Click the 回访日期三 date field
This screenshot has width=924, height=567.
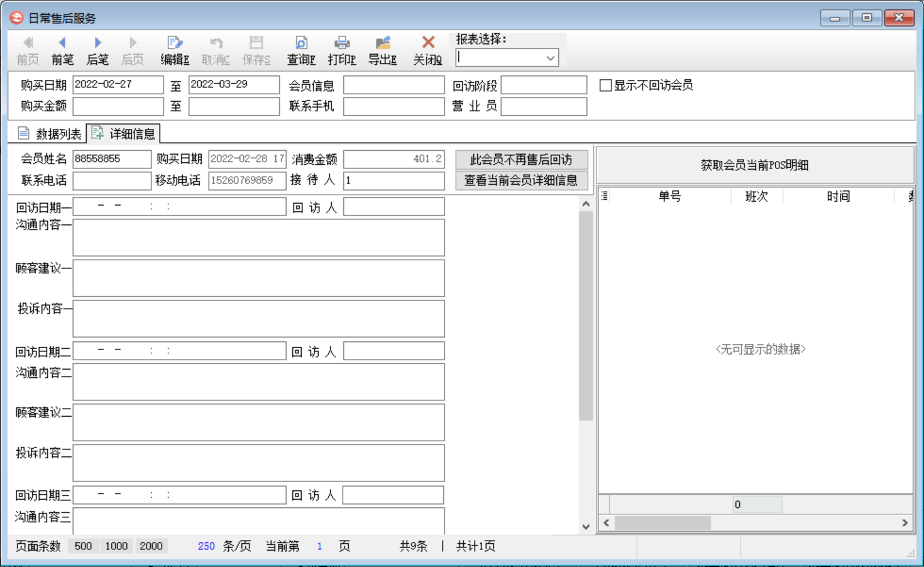(x=179, y=495)
